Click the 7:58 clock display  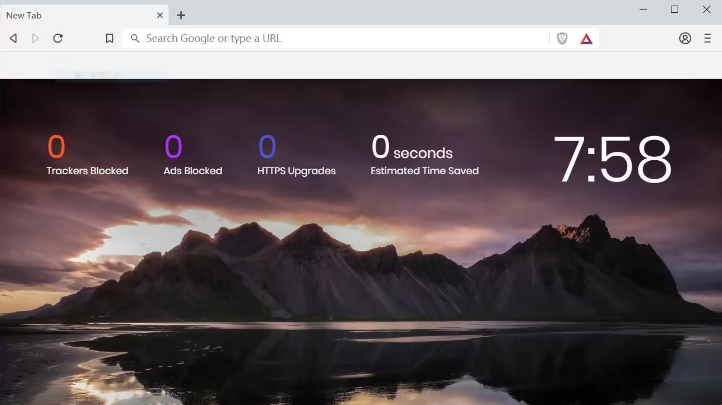point(612,160)
